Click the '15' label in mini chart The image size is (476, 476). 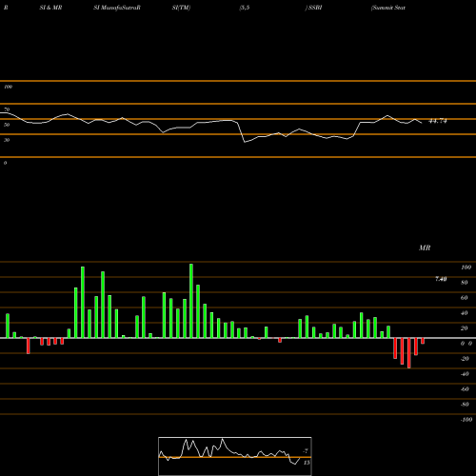pyautogui.click(x=307, y=463)
